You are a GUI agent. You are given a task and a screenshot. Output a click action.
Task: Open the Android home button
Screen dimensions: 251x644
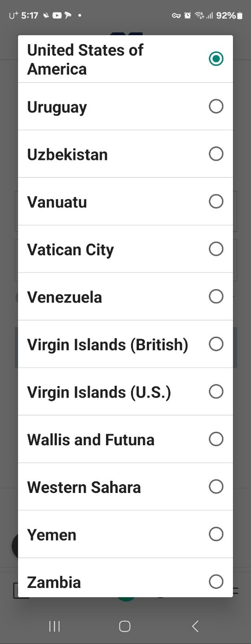pyautogui.click(x=125, y=626)
